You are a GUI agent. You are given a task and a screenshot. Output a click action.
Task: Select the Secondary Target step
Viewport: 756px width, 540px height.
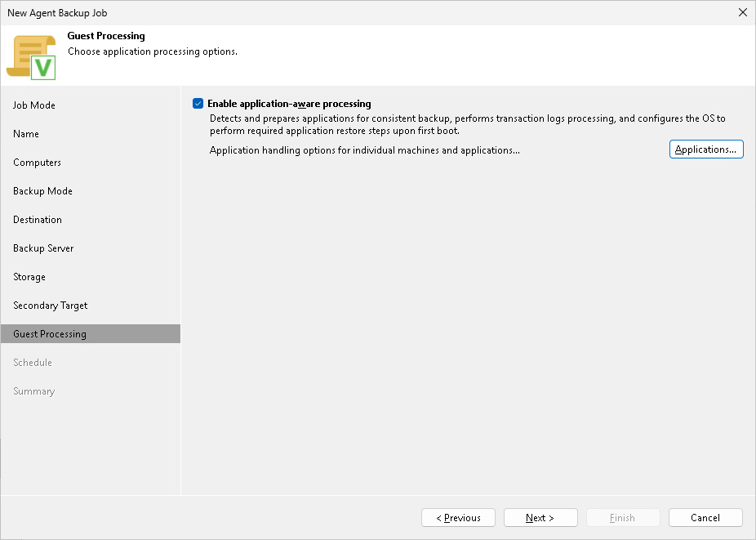tap(49, 305)
